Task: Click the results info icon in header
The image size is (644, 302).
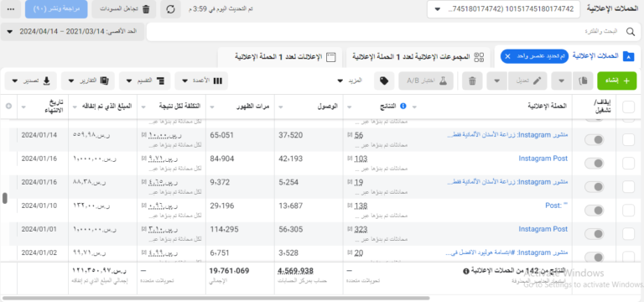Action: click(x=402, y=106)
